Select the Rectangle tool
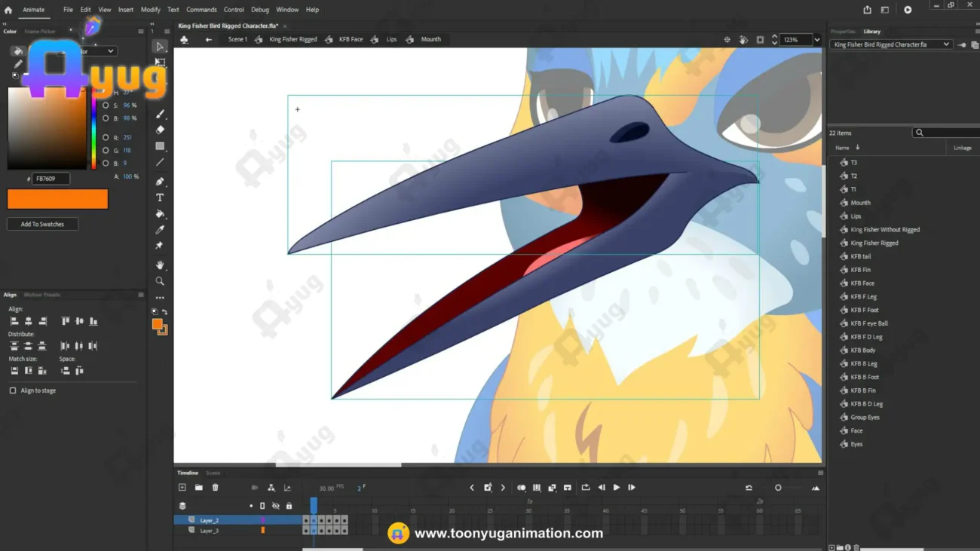The width and height of the screenshot is (980, 551). pos(160,146)
